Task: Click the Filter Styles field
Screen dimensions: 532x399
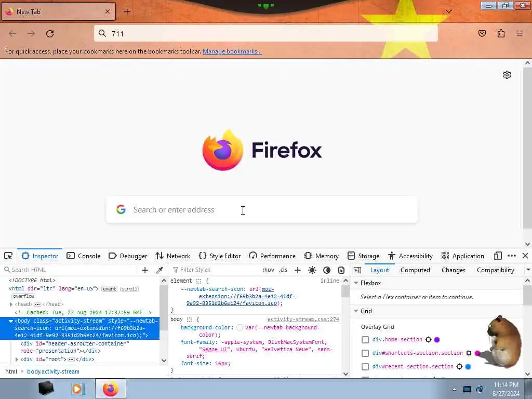Action: tap(216, 270)
